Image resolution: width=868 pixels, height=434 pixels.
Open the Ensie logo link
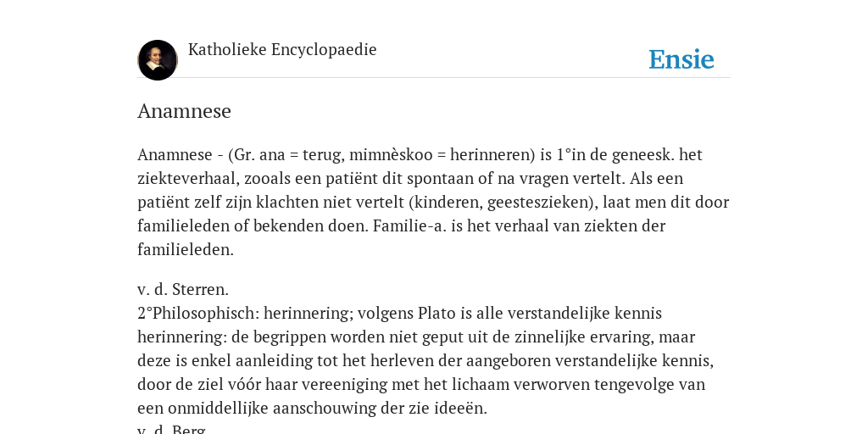[x=682, y=59]
